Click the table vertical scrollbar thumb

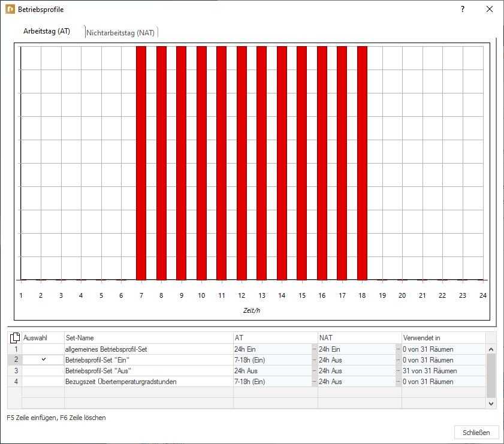coord(491,376)
